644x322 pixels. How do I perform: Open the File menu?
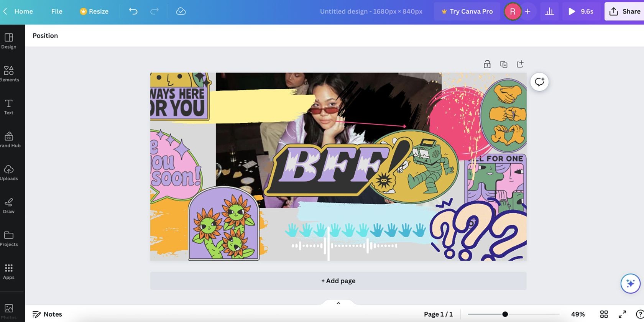tap(57, 11)
